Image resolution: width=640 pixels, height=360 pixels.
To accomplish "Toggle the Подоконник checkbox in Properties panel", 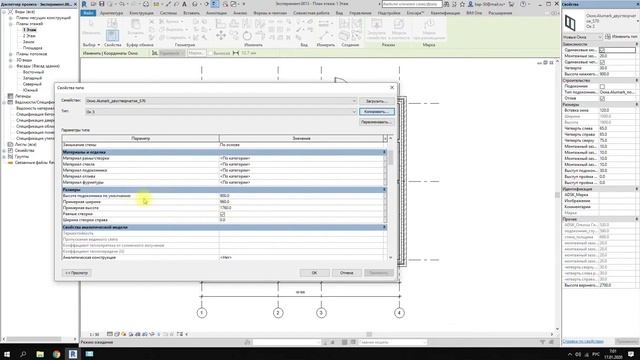I will tap(602, 87).
